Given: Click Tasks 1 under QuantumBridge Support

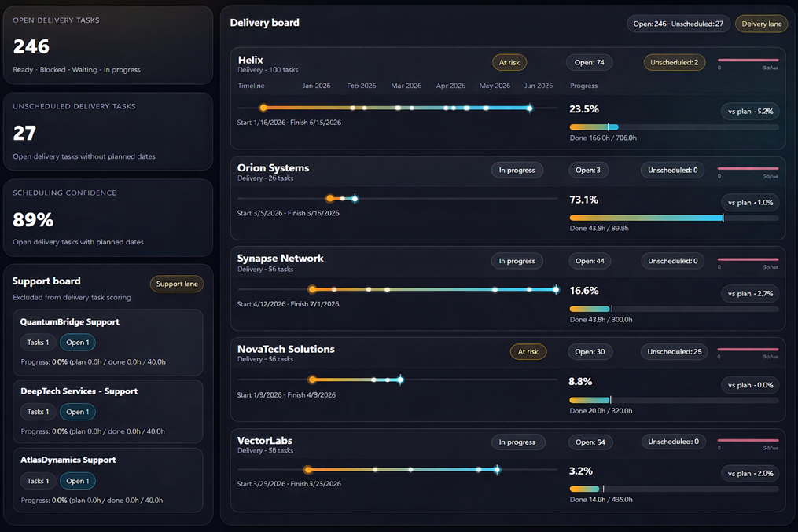Looking at the screenshot, I should (38, 343).
